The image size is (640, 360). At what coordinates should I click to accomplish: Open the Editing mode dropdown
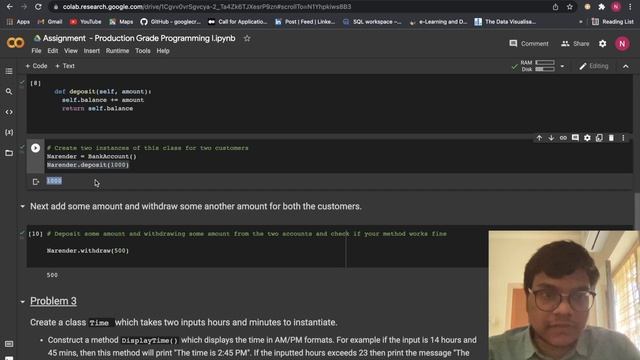point(594,66)
